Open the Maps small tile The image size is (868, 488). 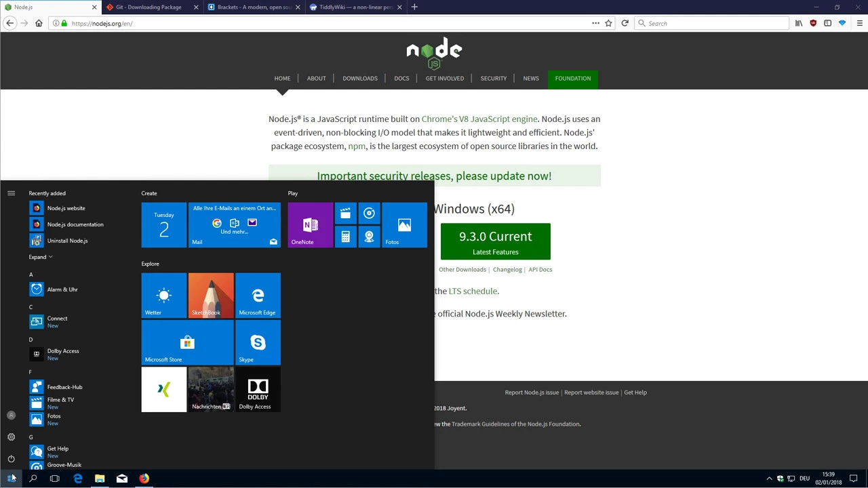pos(369,237)
